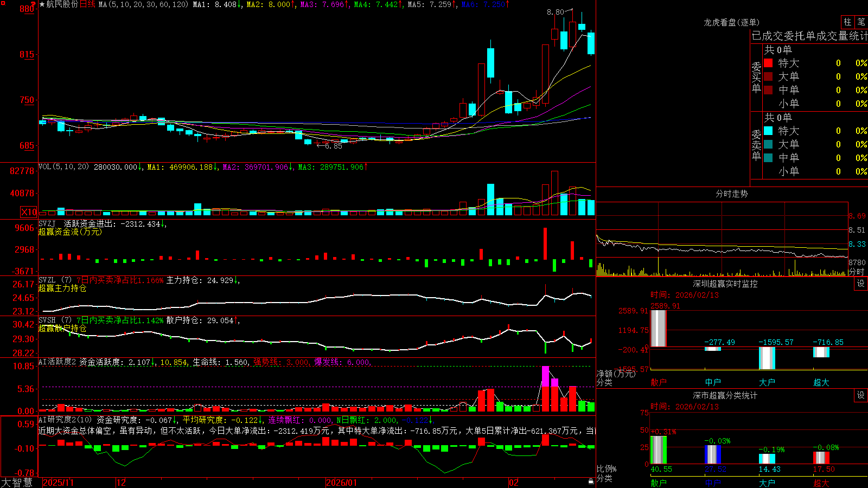868x488 pixels.
Task: Click the 超赢主力持仓 label
Action: coord(62,288)
